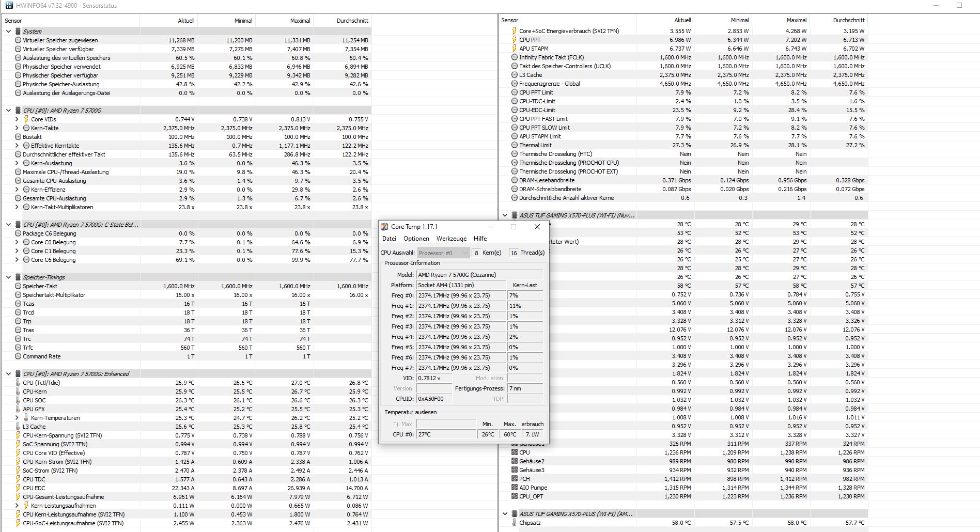Select the AIO Pumpe fan icon
980x532 pixels.
(515, 488)
